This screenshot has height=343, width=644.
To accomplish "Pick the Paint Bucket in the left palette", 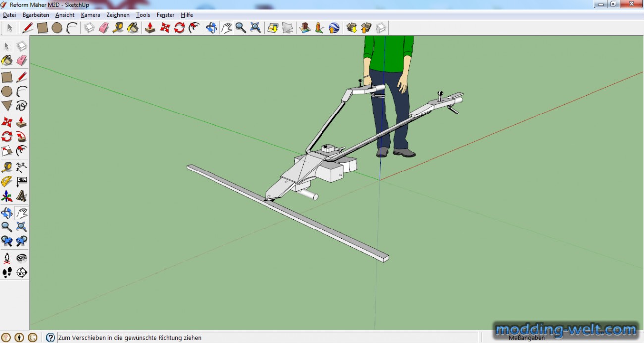I will pyautogui.click(x=7, y=60).
